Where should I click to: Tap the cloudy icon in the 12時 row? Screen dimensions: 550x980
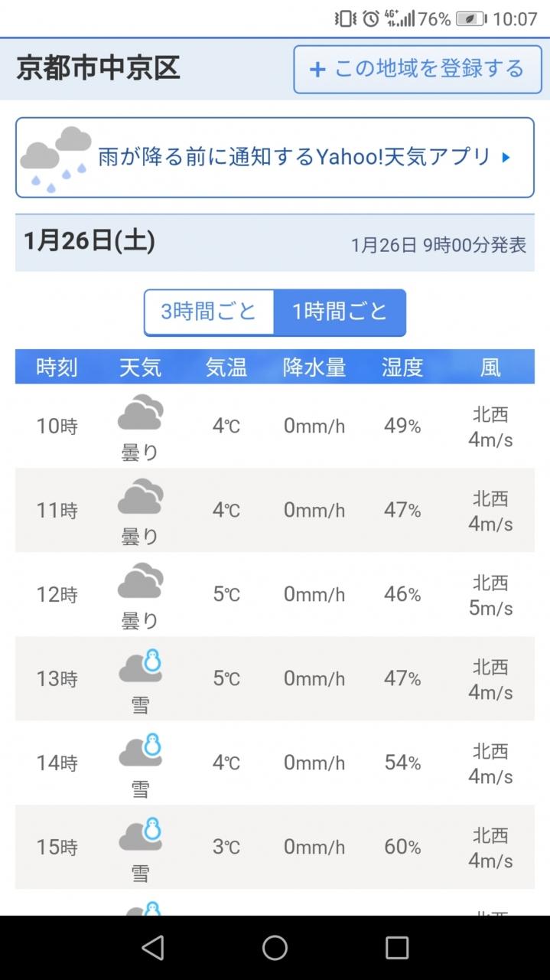141,580
